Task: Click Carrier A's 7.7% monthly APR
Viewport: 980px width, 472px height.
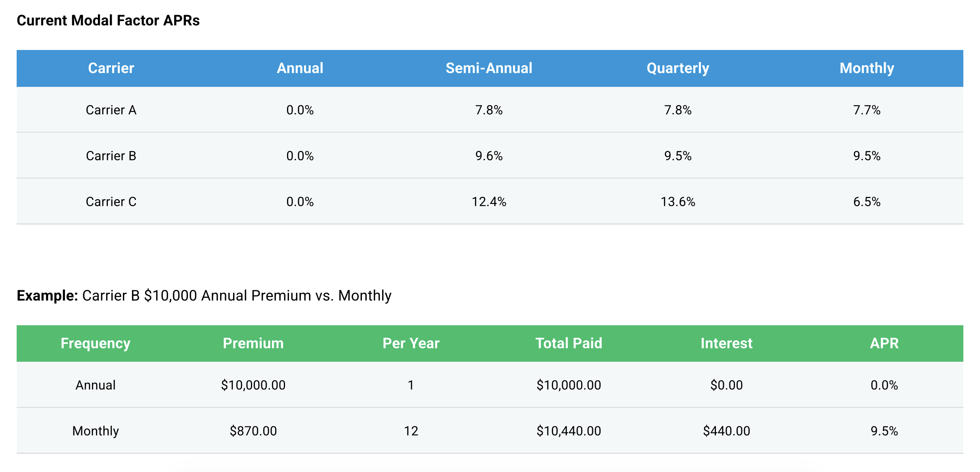Action: [867, 110]
